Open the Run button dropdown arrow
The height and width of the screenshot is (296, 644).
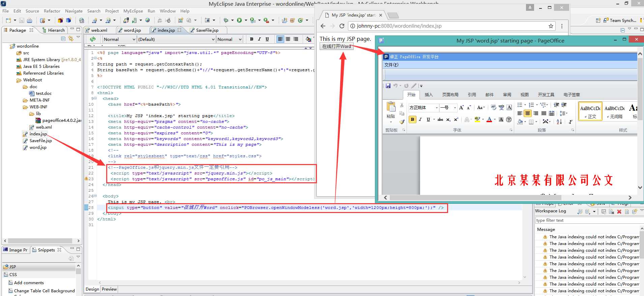click(245, 20)
